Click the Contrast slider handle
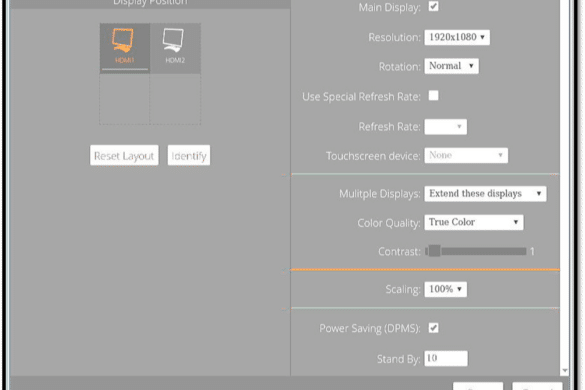Image resolution: width=585 pixels, height=390 pixels. click(434, 251)
